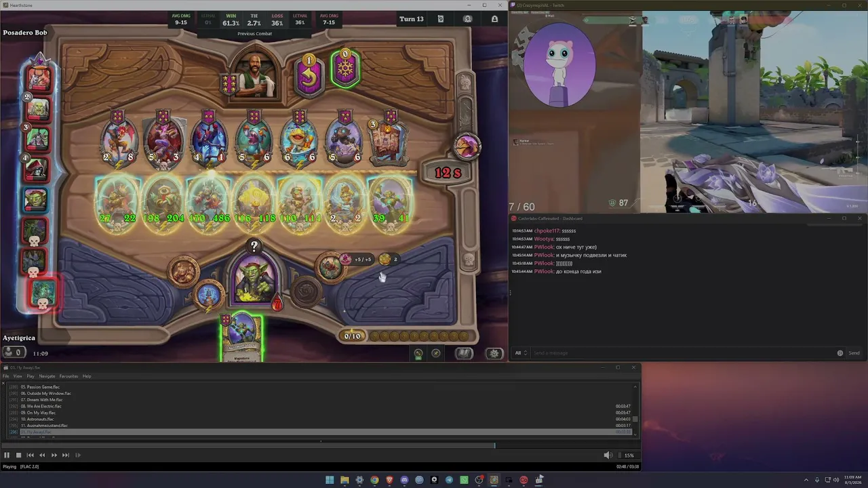Screen dimensions: 868x488
Task: Select the card in hand at bottom
Action: pos(241,337)
